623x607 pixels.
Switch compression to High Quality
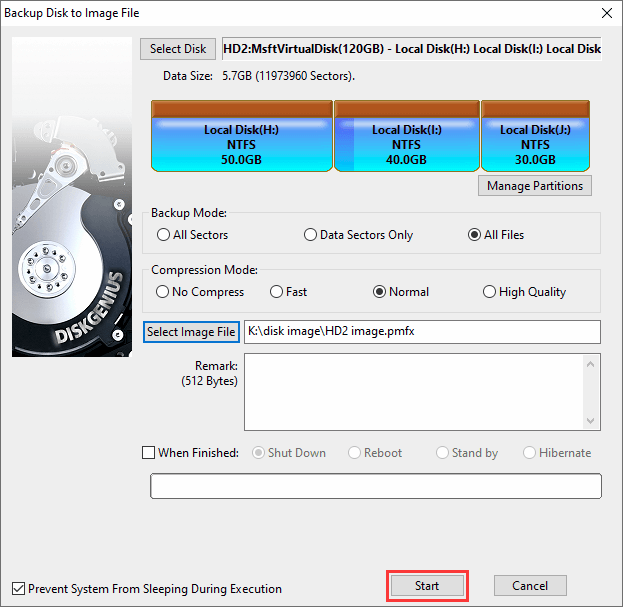click(489, 292)
